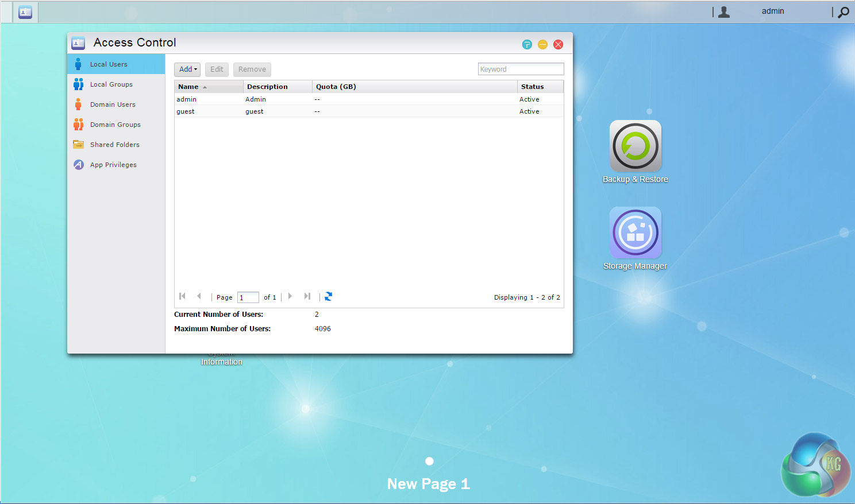Open App Privileges section
This screenshot has width=855, height=504.
(x=116, y=165)
